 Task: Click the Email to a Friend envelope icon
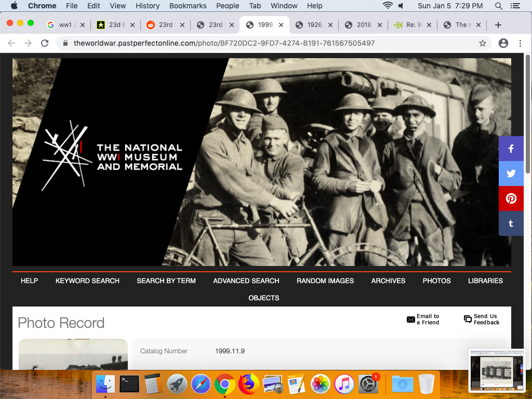point(411,319)
